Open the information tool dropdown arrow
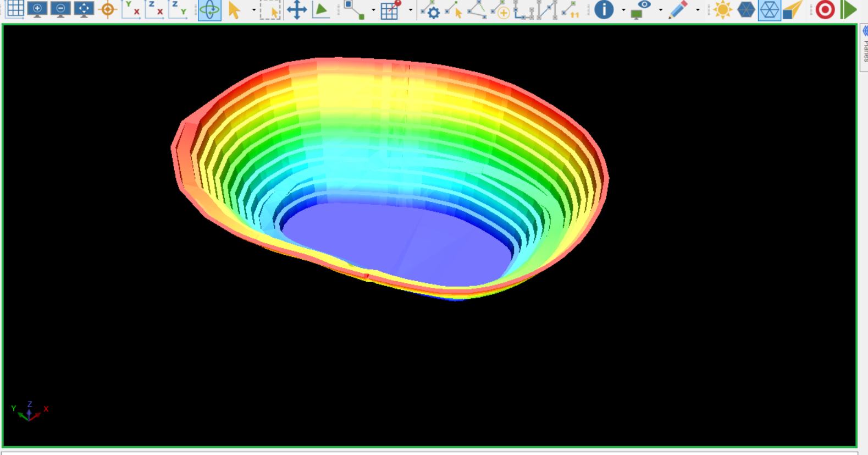Screen dimensions: 868x455 pyautogui.click(x=623, y=10)
